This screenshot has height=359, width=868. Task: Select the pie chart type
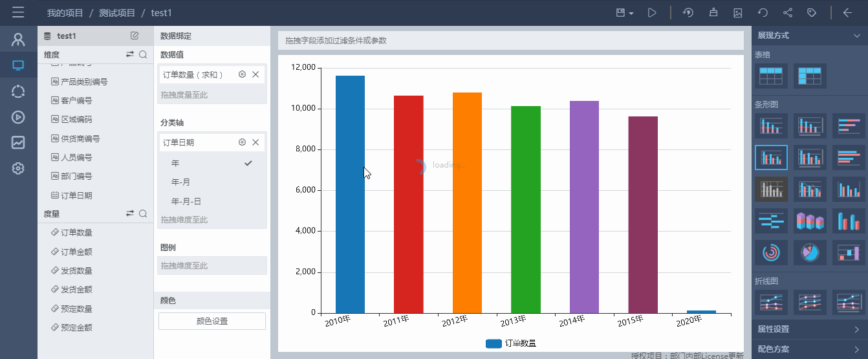click(x=810, y=252)
